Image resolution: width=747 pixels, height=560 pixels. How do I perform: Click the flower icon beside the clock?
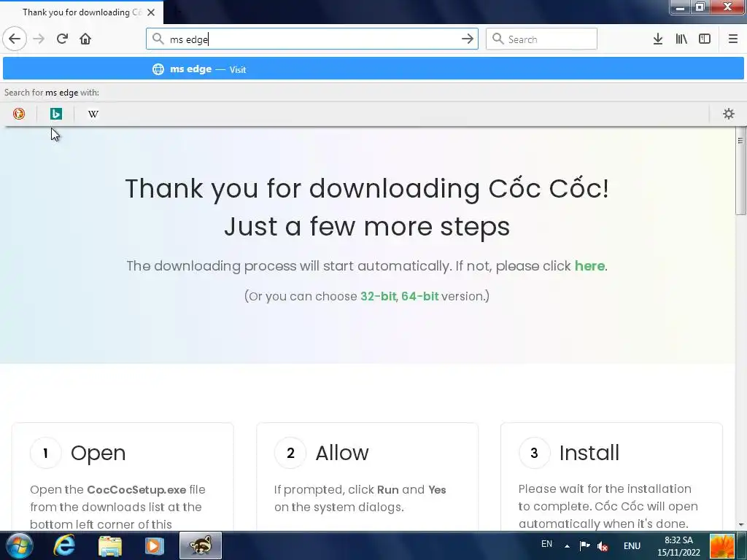[x=721, y=546]
